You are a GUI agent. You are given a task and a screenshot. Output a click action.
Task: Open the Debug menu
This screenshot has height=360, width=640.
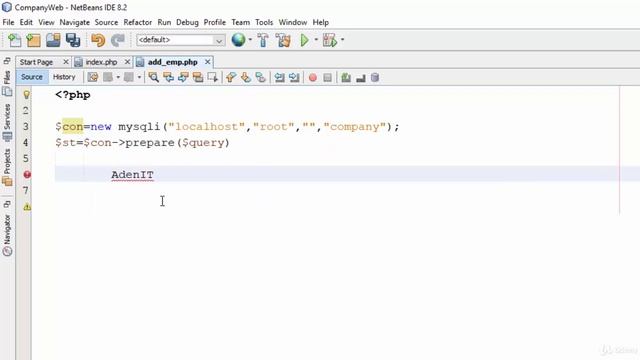(x=187, y=22)
